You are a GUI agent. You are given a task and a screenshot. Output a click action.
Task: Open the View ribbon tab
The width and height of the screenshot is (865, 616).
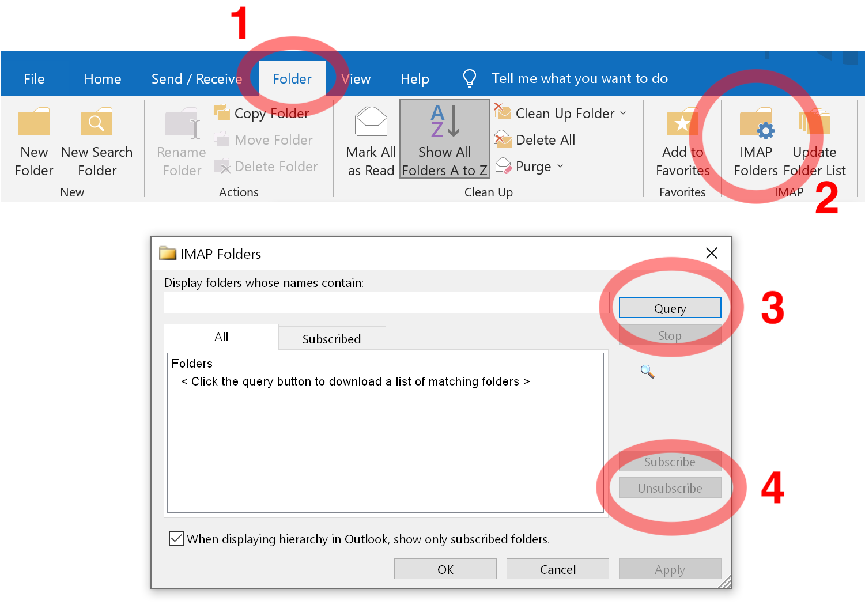(356, 78)
